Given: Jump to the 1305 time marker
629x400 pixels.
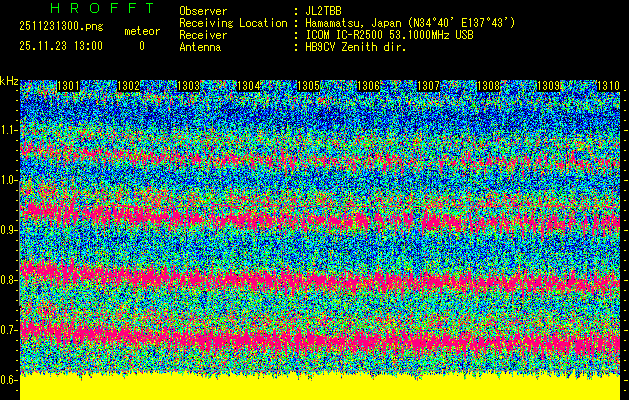Looking at the screenshot, I should [x=308, y=86].
